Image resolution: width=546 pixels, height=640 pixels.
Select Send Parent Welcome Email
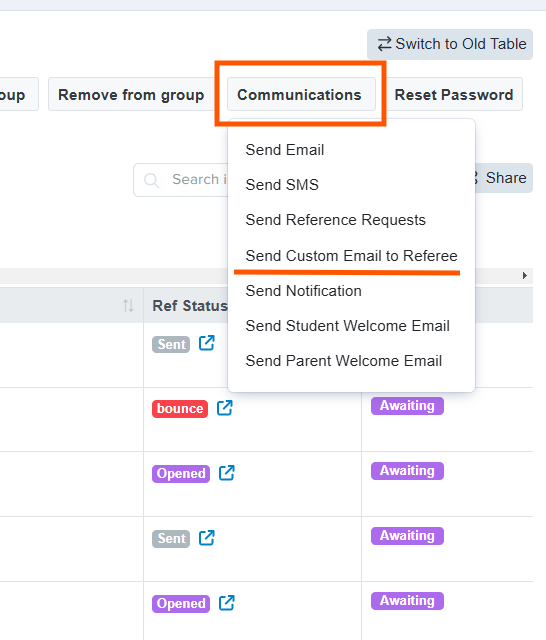[344, 361]
